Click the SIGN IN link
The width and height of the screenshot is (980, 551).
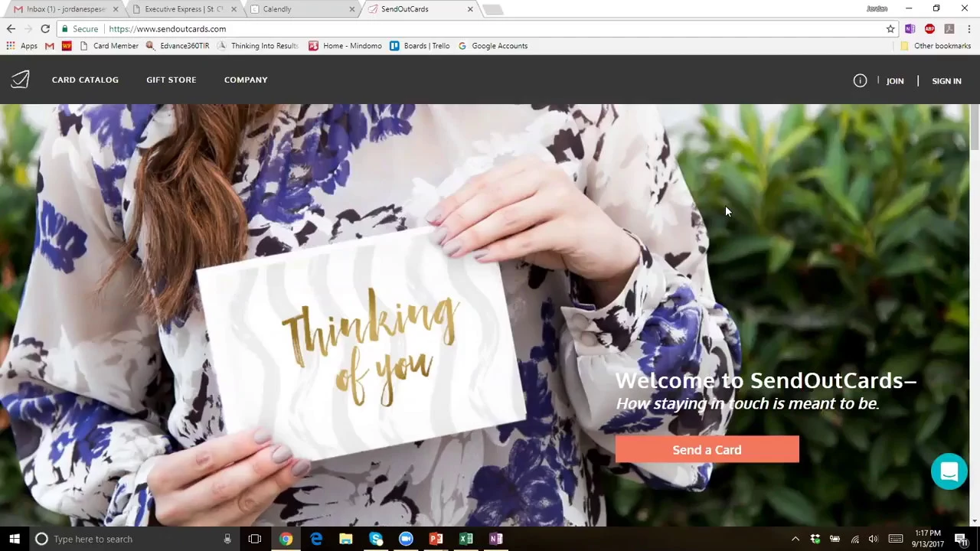946,81
